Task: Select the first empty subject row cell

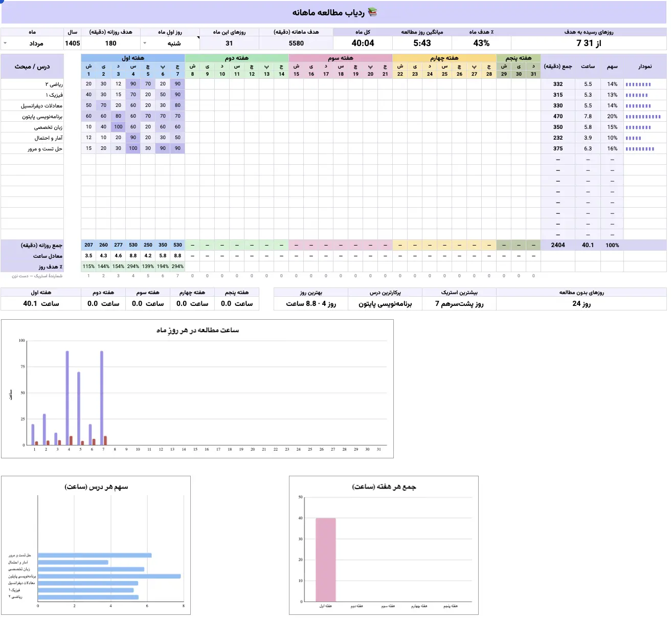Action: coord(32,159)
